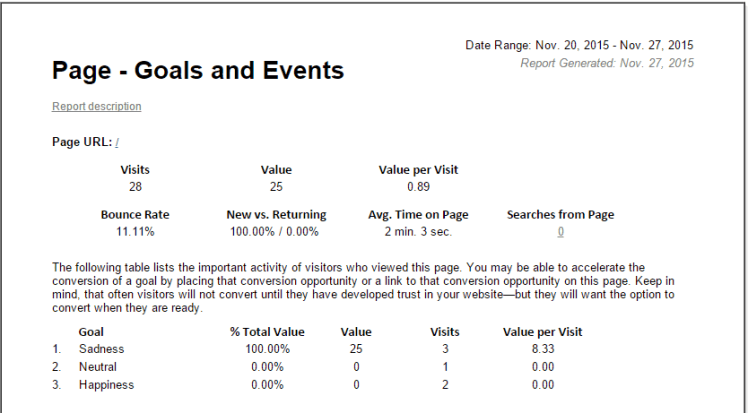Click the Report Generated date line
Screen dimensions: 748x413
pos(606,63)
